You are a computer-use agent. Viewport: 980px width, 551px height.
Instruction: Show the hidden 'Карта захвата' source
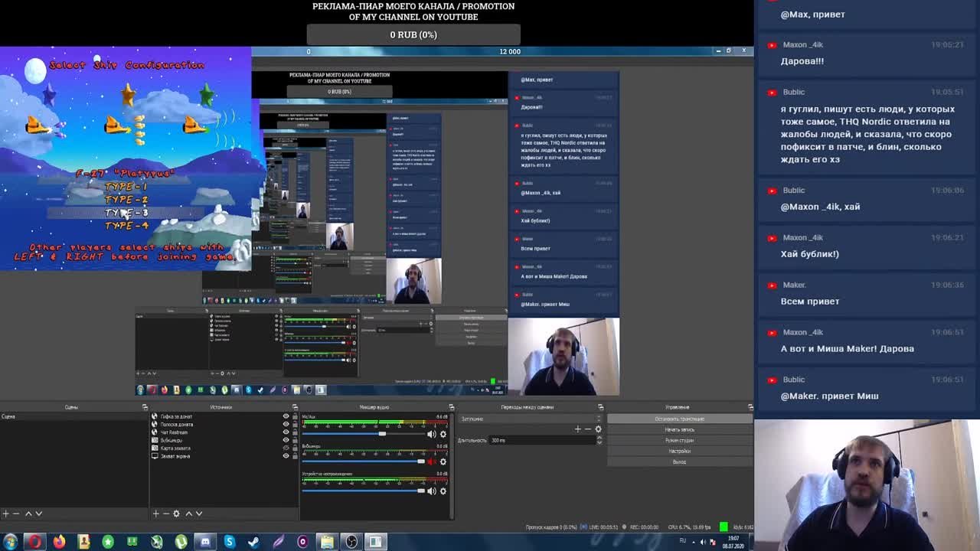coord(286,448)
